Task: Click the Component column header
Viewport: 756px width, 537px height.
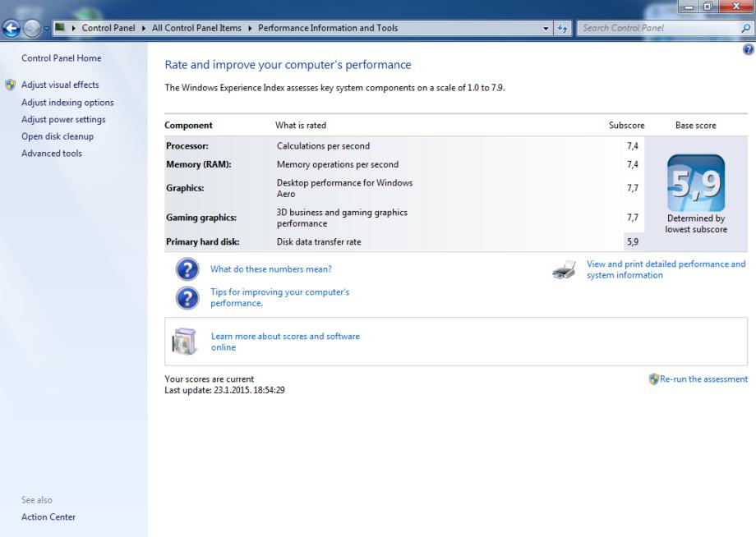Action: 188,126
